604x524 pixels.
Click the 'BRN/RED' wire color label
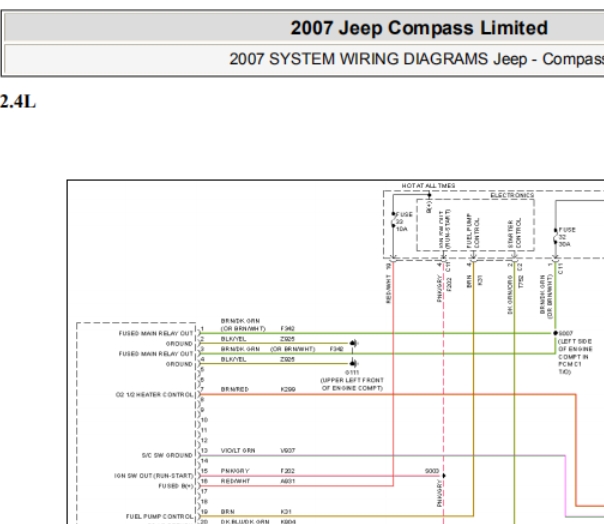(235, 390)
